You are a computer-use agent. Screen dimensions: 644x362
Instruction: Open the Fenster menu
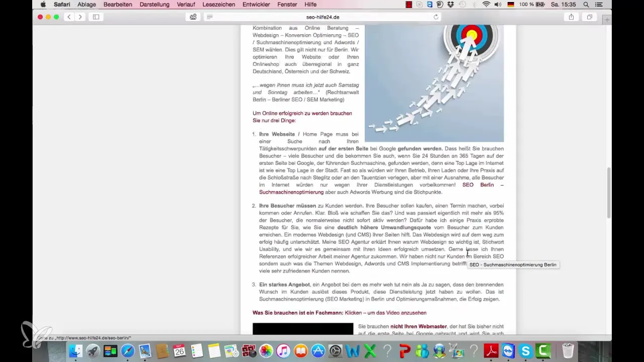286,5
